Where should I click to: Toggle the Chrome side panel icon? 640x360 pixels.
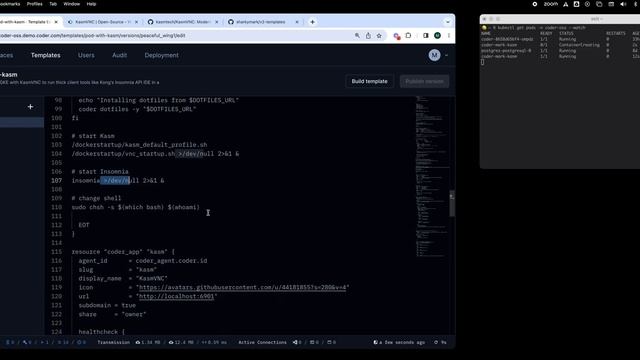click(x=426, y=36)
